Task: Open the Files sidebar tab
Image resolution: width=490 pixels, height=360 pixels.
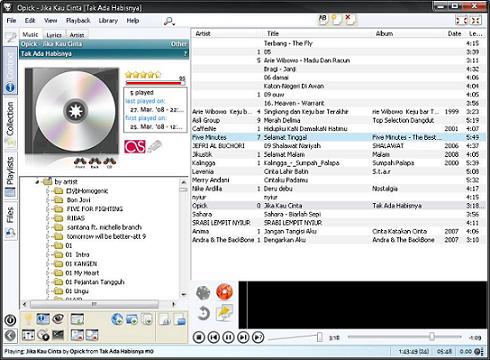Action: tap(10, 222)
